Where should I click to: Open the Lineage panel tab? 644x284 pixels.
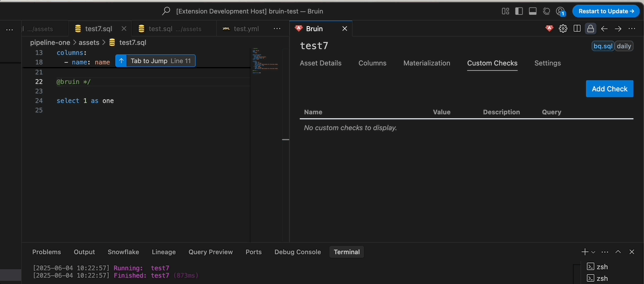coord(164,252)
